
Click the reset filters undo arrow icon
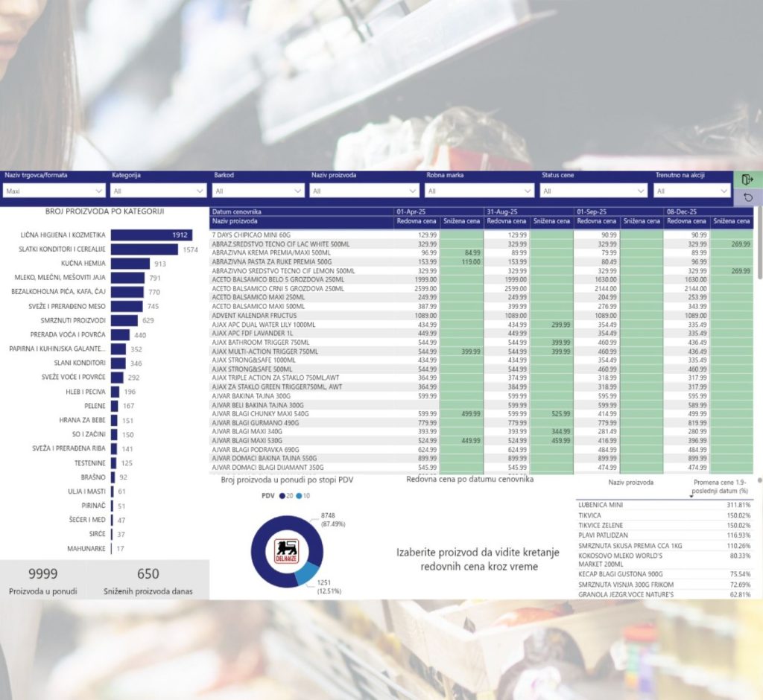pyautogui.click(x=747, y=197)
